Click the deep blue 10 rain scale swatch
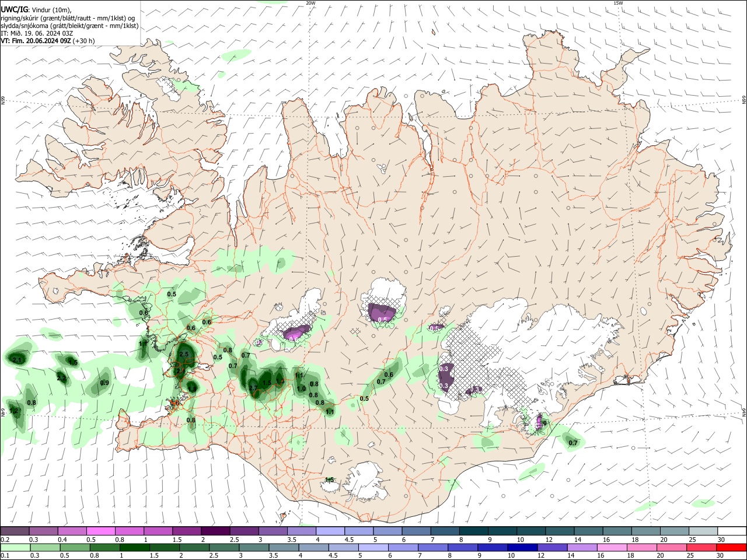This screenshot has height=560, width=747. 522,547
